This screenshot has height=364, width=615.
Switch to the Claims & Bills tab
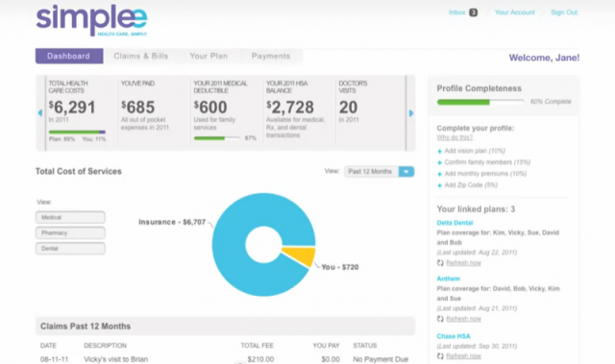pos(141,56)
